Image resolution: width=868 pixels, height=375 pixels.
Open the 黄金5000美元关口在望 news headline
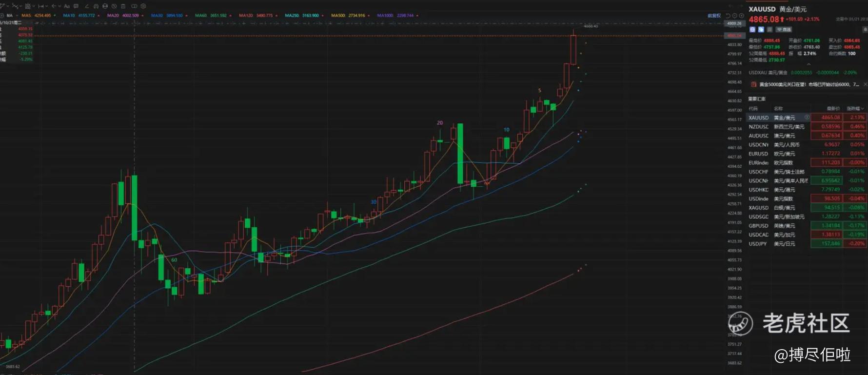pyautogui.click(x=809, y=84)
